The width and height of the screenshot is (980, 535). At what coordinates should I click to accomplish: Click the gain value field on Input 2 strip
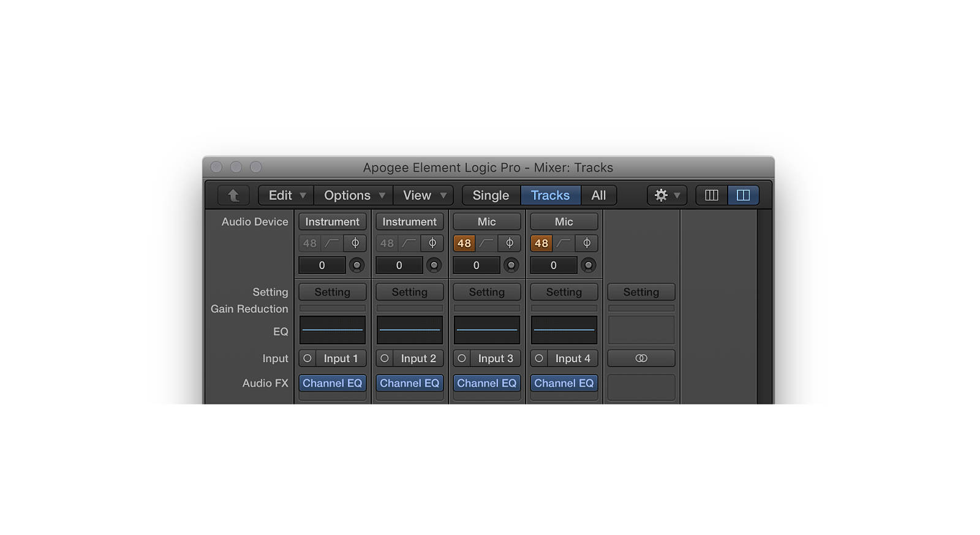click(x=399, y=265)
